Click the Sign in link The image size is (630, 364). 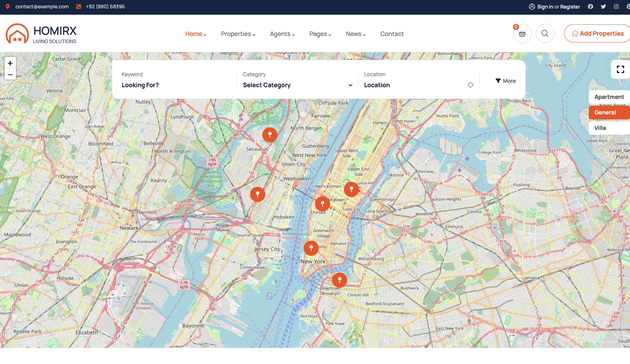[x=545, y=7]
